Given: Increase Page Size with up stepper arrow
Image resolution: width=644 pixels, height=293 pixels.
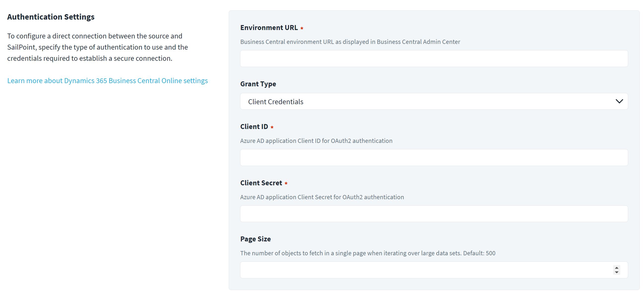Looking at the screenshot, I should click(x=616, y=268).
